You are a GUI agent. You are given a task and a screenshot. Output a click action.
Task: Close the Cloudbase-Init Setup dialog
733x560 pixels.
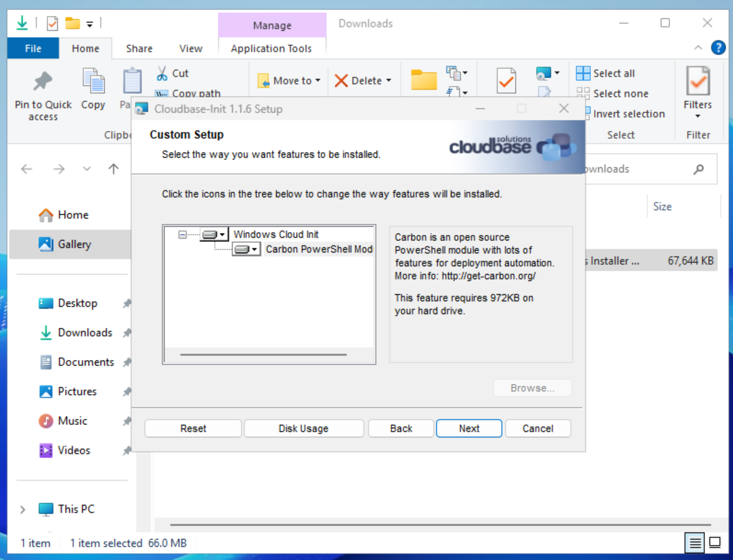click(x=564, y=108)
